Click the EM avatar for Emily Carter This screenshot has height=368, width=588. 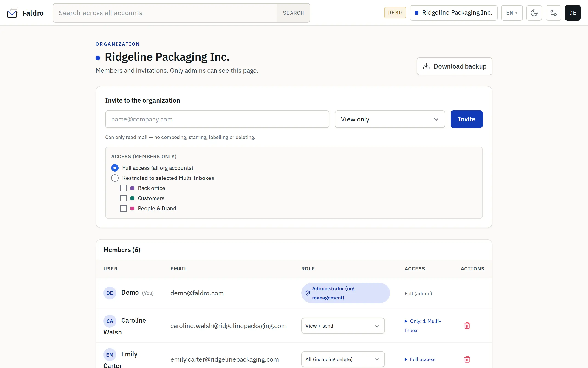point(110,355)
